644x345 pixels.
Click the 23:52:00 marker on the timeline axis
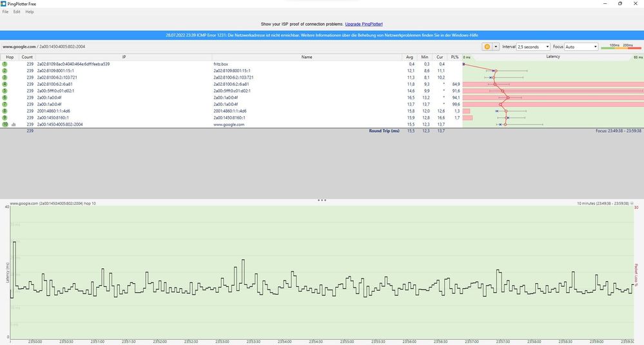tap(160, 341)
